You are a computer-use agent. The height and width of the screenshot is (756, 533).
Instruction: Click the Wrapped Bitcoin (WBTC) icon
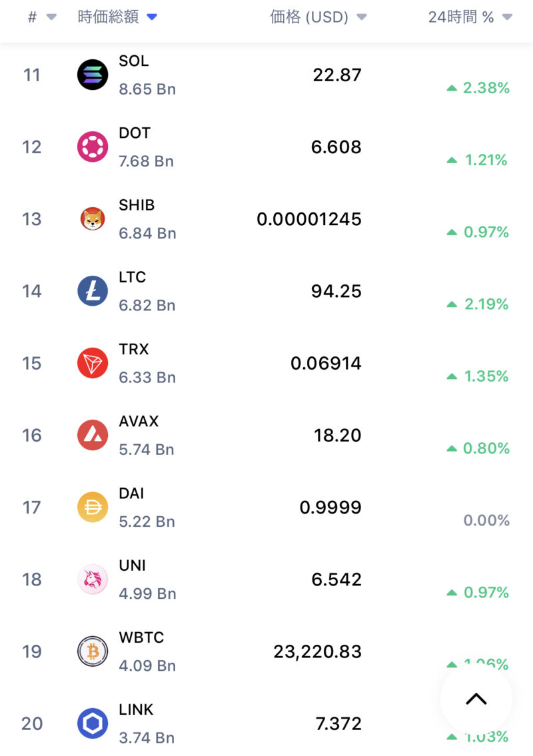[x=93, y=651]
